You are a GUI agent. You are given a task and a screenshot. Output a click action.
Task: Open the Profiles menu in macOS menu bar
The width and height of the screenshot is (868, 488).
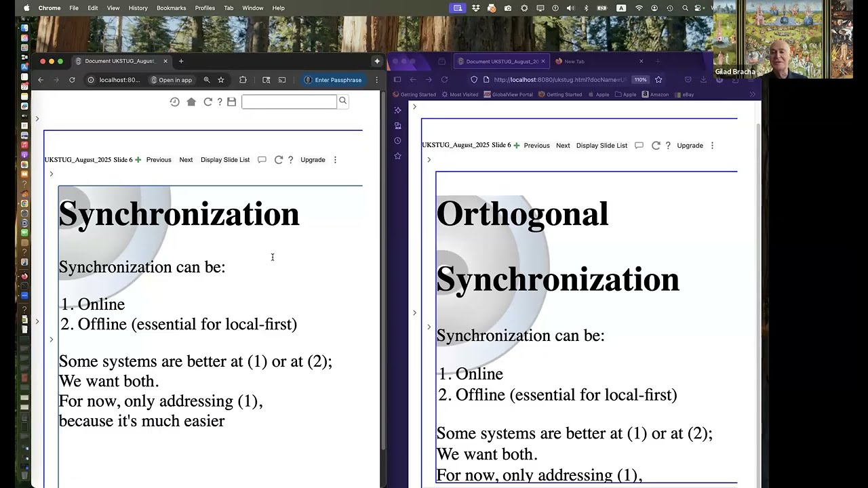(x=205, y=8)
